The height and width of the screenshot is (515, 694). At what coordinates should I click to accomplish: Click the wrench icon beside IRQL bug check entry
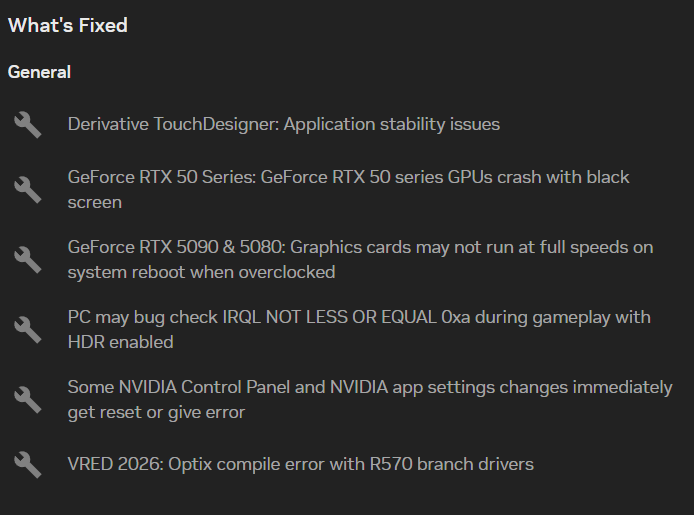pyautogui.click(x=28, y=330)
